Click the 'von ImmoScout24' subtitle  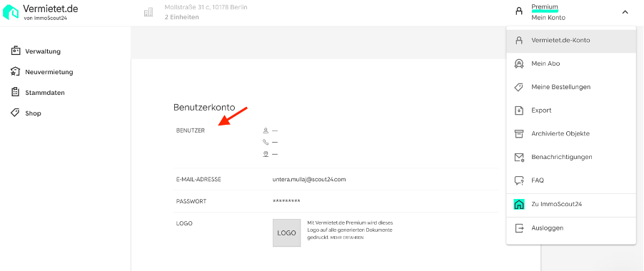tap(45, 18)
